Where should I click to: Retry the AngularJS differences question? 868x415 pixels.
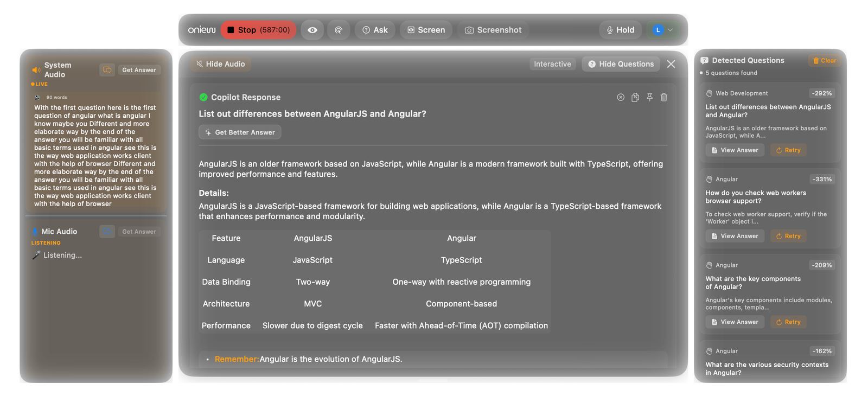(x=788, y=150)
